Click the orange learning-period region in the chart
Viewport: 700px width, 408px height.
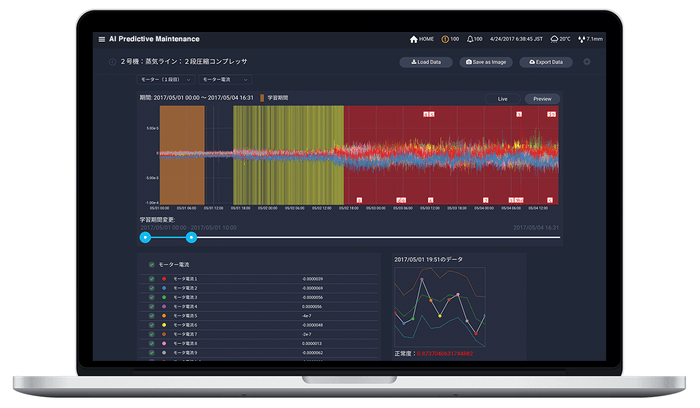tap(182, 155)
